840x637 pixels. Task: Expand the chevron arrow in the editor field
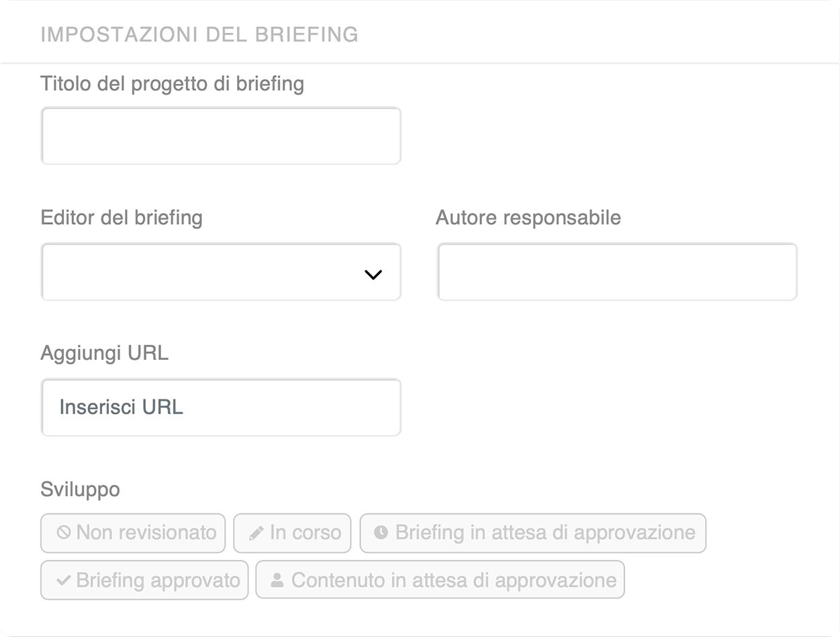click(x=373, y=274)
